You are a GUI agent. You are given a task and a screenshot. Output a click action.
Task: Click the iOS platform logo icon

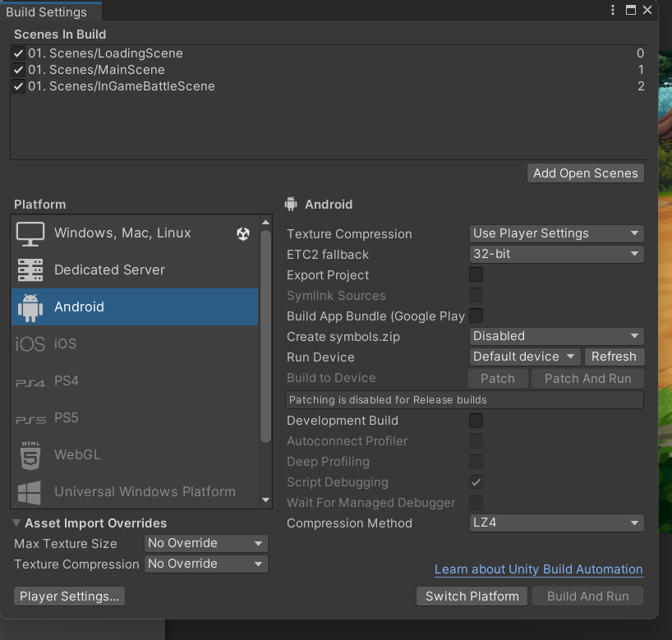tap(30, 343)
